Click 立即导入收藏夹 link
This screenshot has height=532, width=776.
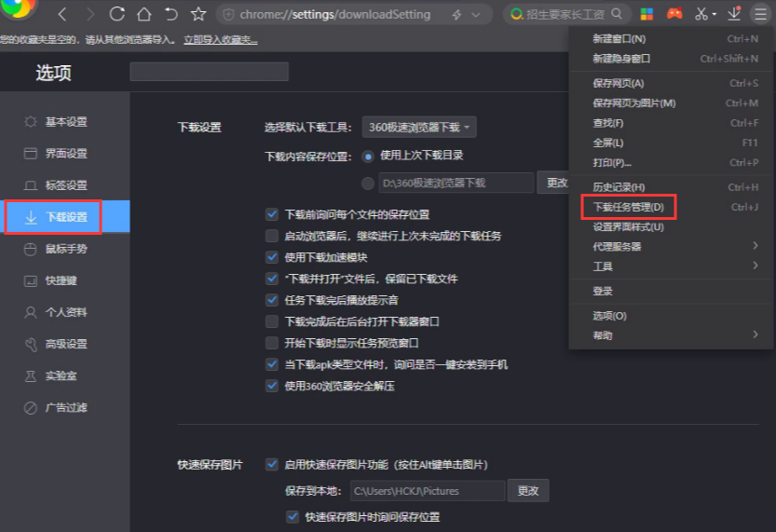[x=220, y=39]
